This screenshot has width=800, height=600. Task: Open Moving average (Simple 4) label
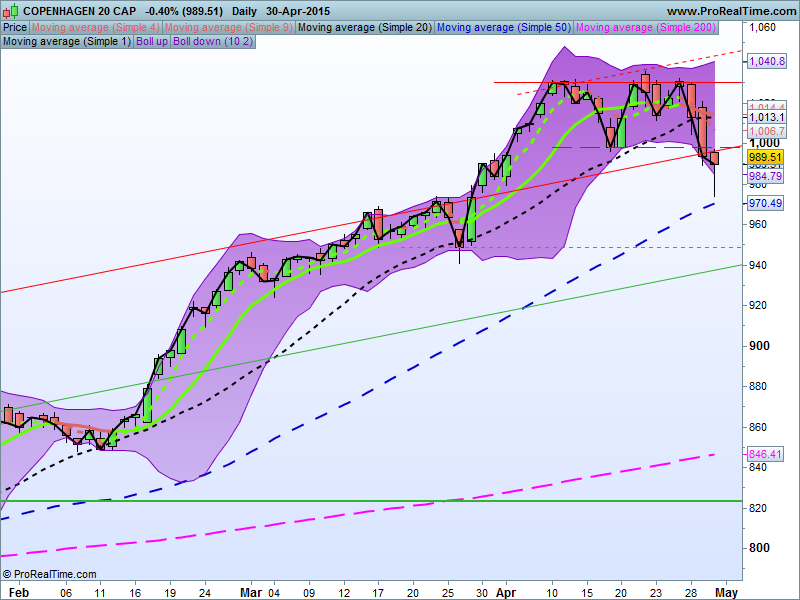click(x=96, y=28)
